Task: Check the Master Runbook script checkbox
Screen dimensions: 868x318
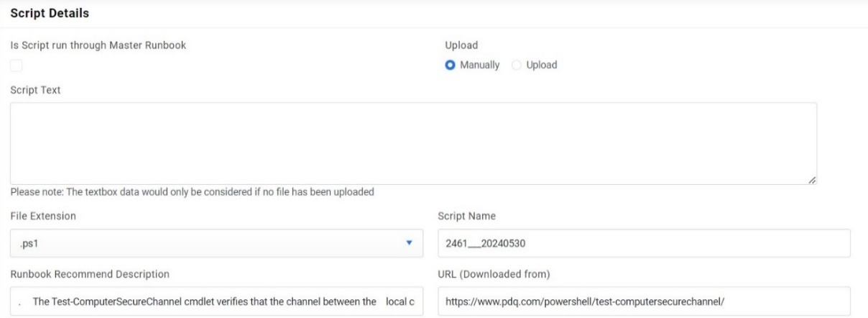Action: coord(16,65)
